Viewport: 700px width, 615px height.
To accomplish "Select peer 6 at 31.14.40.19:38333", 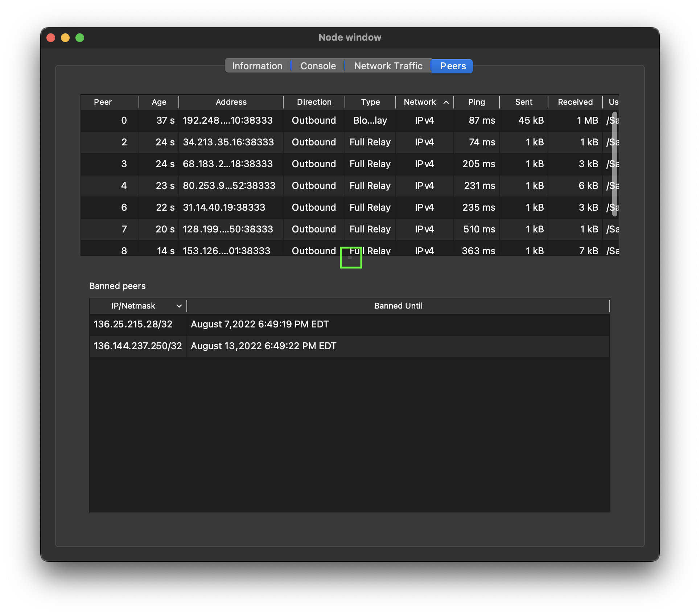I will pyautogui.click(x=224, y=207).
